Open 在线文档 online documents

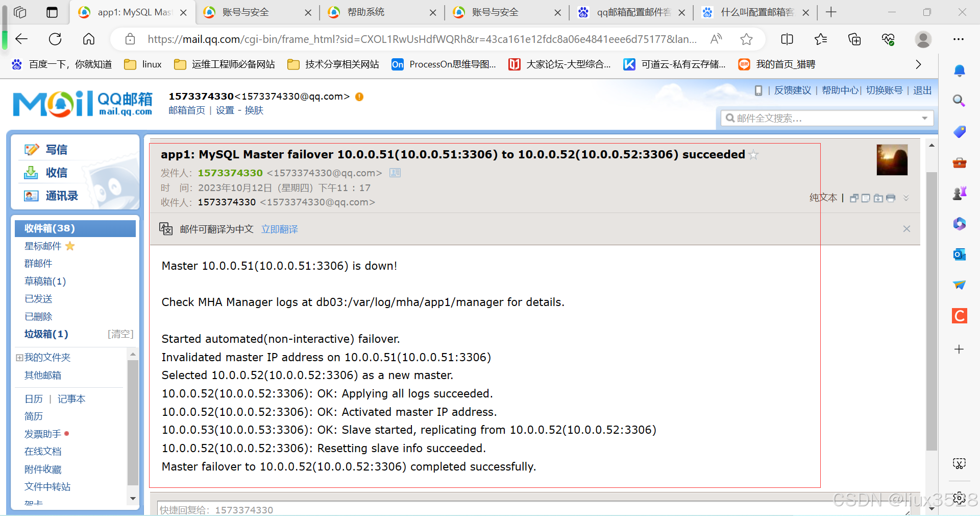(43, 452)
